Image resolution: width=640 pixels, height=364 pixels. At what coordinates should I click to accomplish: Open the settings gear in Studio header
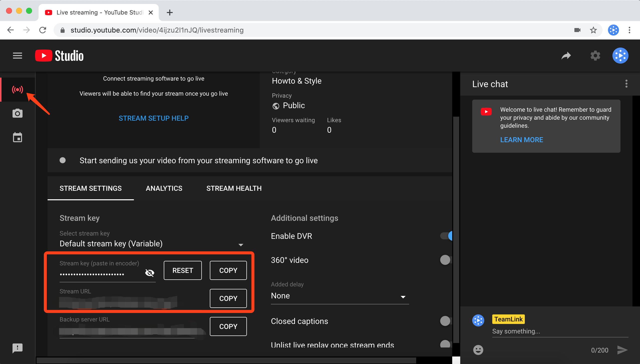coord(595,56)
